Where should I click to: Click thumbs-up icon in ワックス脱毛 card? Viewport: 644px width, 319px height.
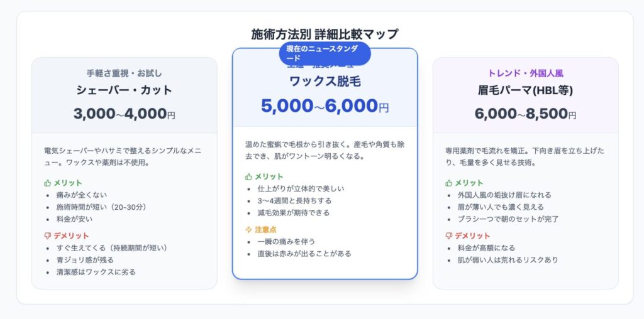pyautogui.click(x=249, y=176)
